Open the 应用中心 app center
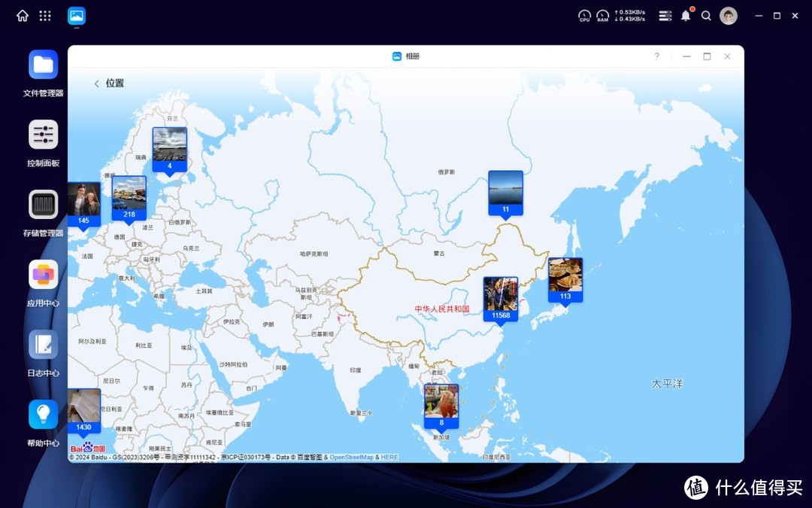Viewport: 812px width, 508px height. (x=43, y=275)
